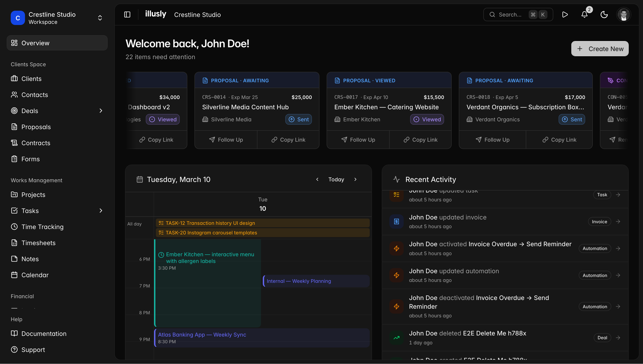The height and width of the screenshot is (364, 643).
Task: Open Clients in the sidebar
Action: (57, 79)
